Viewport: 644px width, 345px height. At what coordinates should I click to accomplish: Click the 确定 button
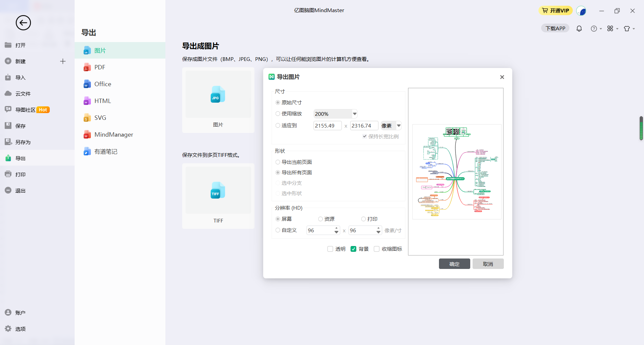pyautogui.click(x=454, y=264)
